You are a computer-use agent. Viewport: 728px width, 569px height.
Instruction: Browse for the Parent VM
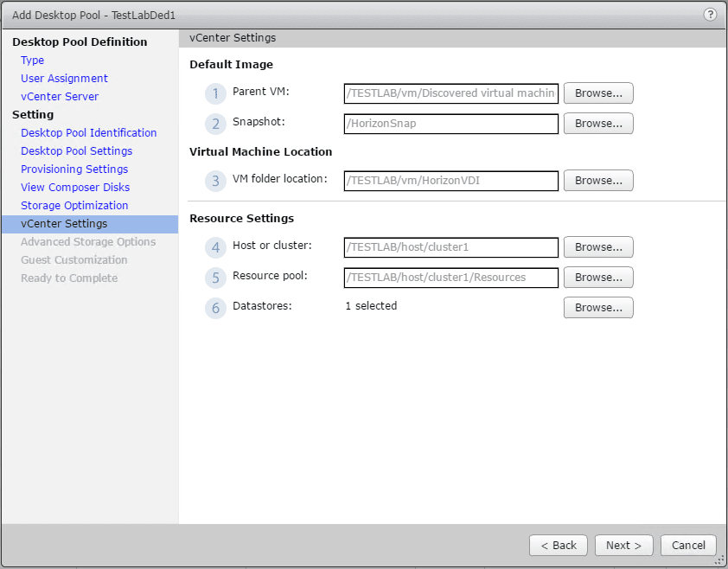[598, 93]
